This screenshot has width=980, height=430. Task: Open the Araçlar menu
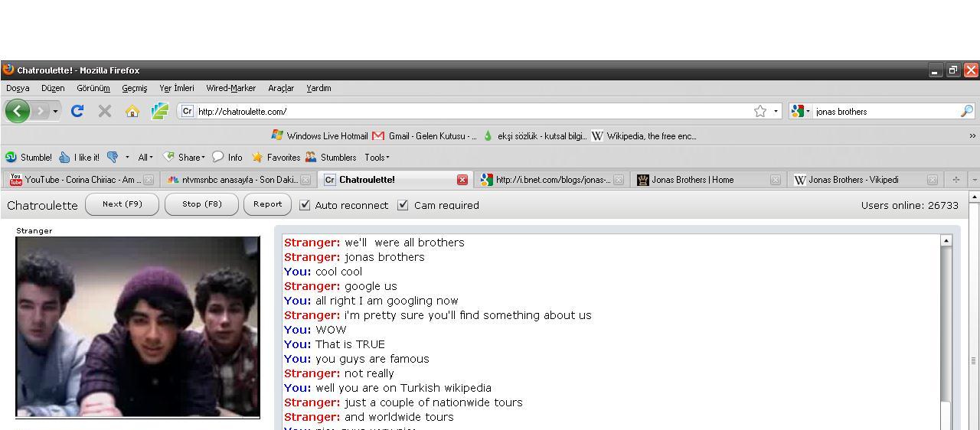(x=281, y=88)
